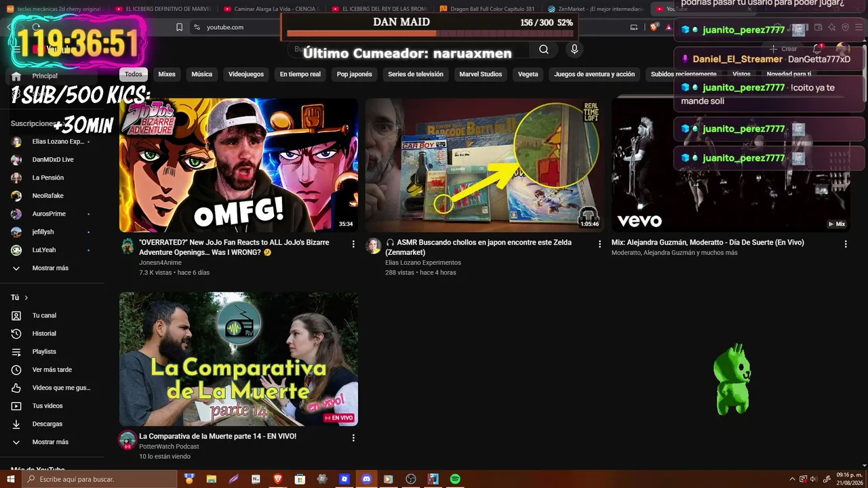Open Ver más tarde clock icon
The width and height of the screenshot is (868, 488).
coord(16,370)
